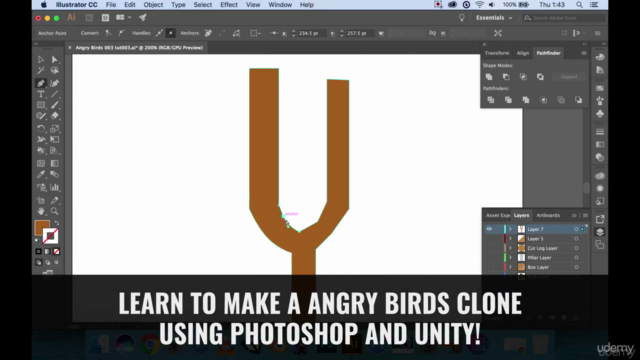
Task: Toggle target circle of Cut Log Layer
Action: click(x=576, y=248)
